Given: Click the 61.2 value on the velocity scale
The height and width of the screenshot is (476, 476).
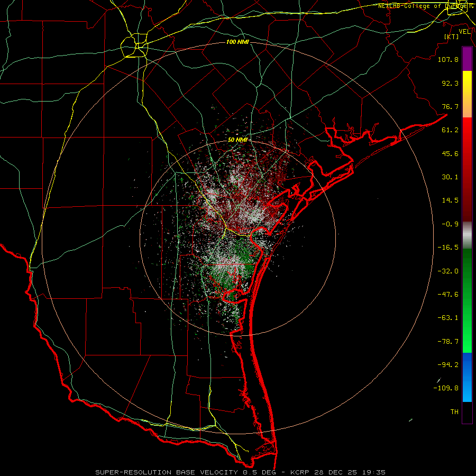Looking at the screenshot, I should (450, 130).
